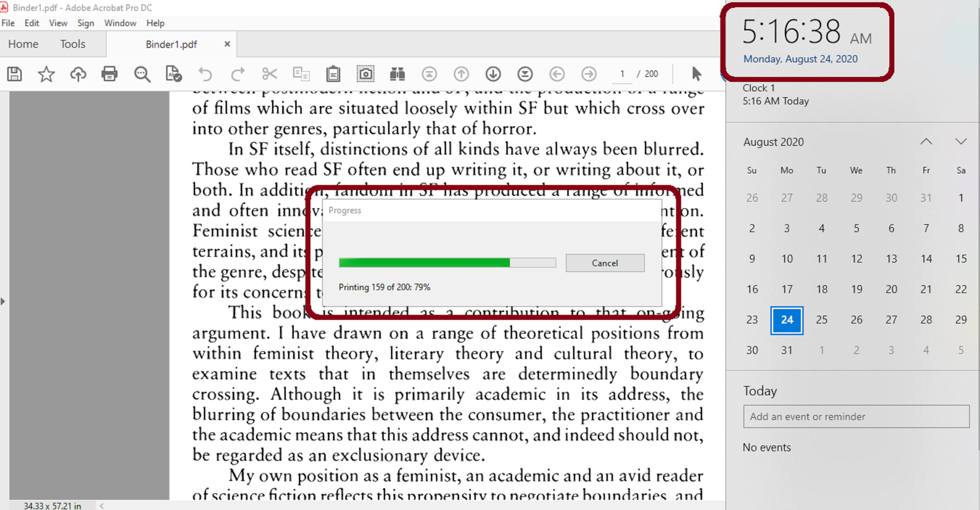The width and height of the screenshot is (980, 510).
Task: Go to previous month in calendar
Action: [926, 142]
